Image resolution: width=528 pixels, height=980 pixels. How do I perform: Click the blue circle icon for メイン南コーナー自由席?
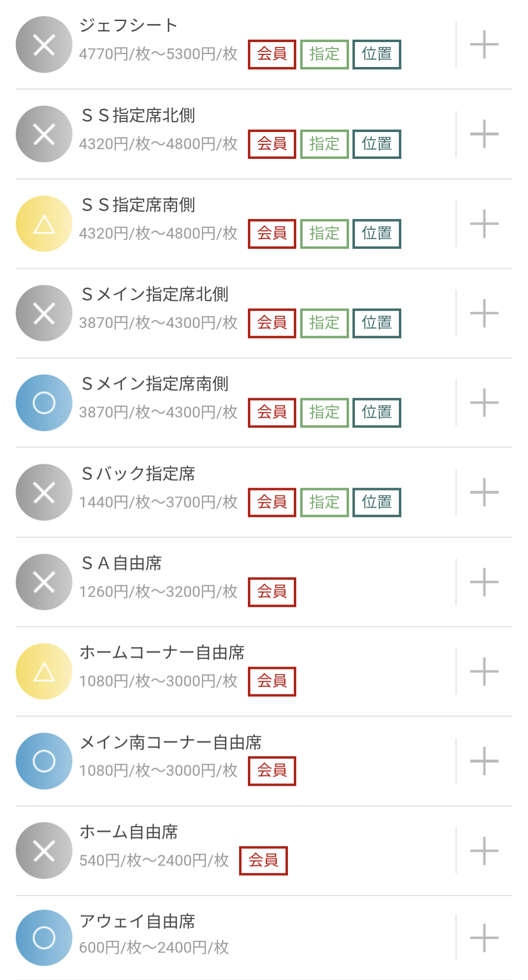[44, 761]
